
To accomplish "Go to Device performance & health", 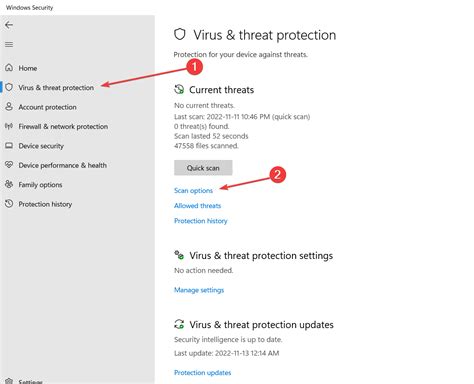I will tap(63, 165).
